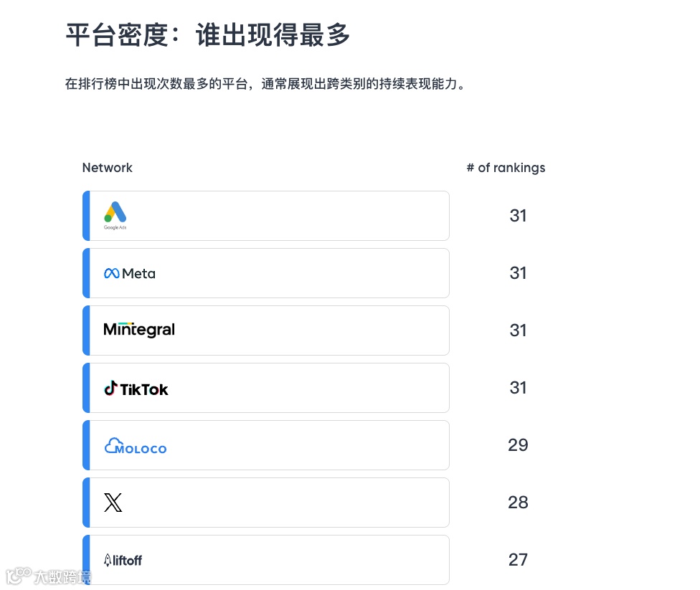
Task: Select the Liftoff ranking count 27
Action: click(x=518, y=560)
